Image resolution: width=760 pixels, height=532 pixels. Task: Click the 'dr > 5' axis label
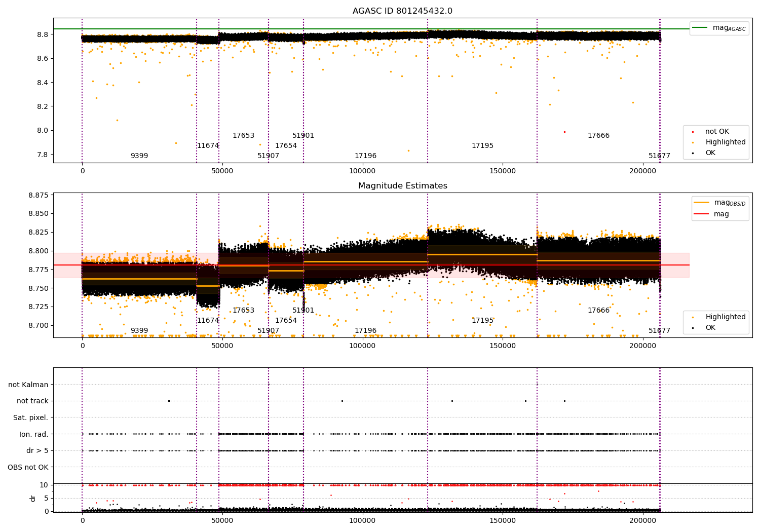pyautogui.click(x=37, y=450)
